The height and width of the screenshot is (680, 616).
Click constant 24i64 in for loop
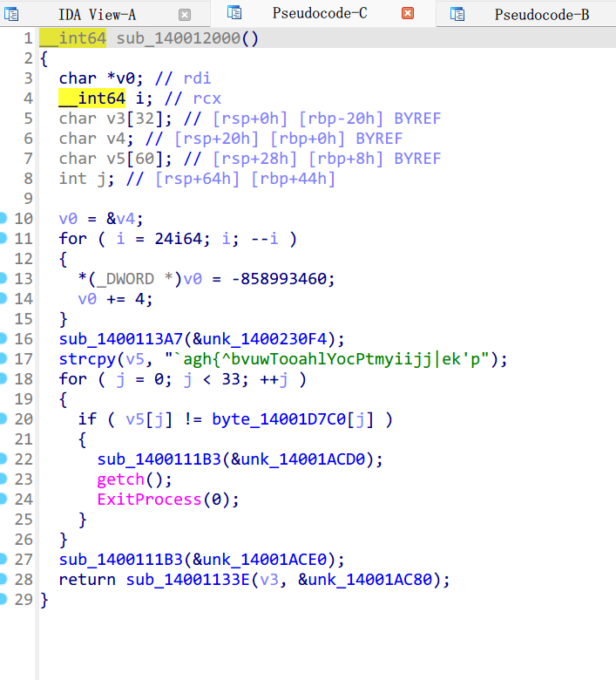[x=178, y=239]
